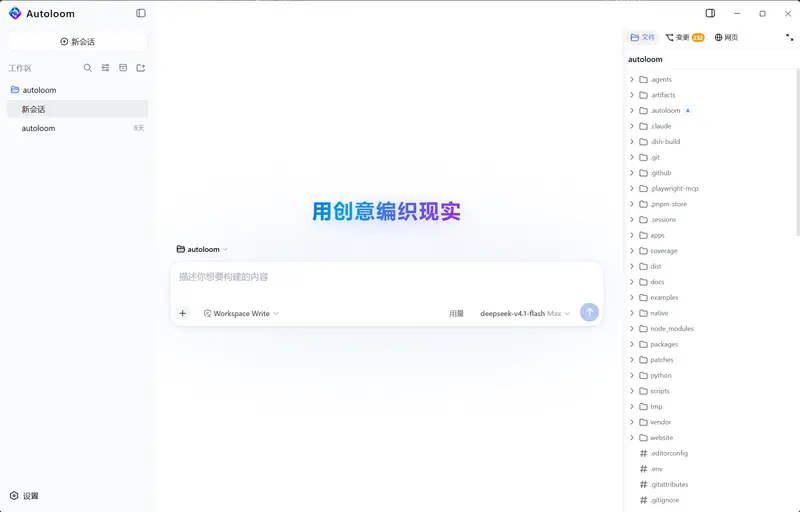This screenshot has width=800, height=512.
Task: Click the coverage folder icon
Action: (643, 251)
